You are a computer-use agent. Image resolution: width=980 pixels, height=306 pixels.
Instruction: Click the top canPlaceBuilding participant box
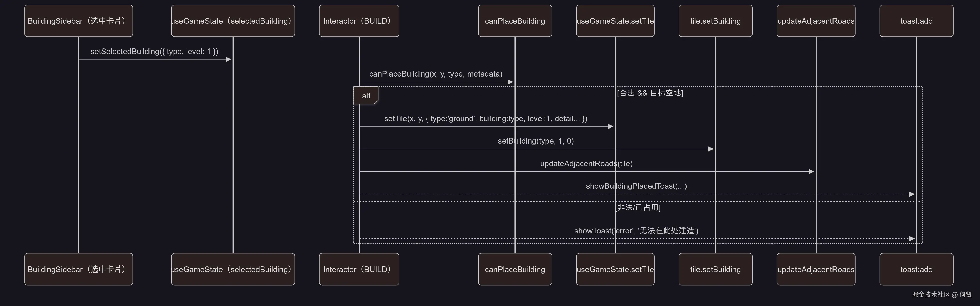[x=515, y=21]
